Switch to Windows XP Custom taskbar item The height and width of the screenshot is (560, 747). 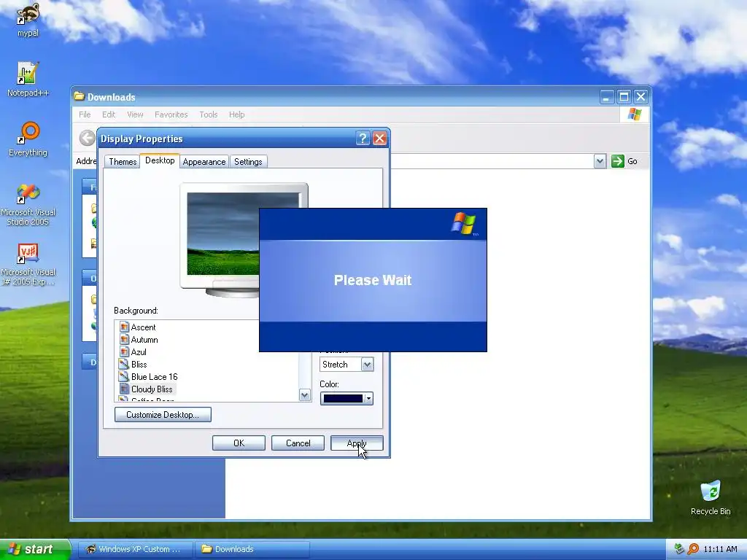(134, 549)
